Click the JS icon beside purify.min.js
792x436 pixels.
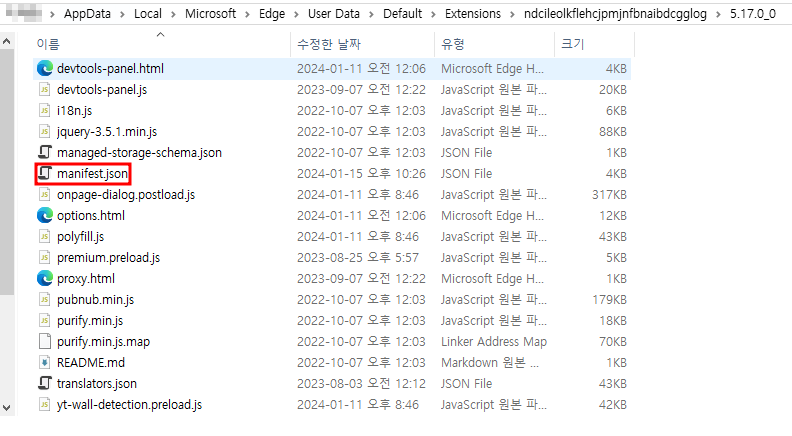45,321
